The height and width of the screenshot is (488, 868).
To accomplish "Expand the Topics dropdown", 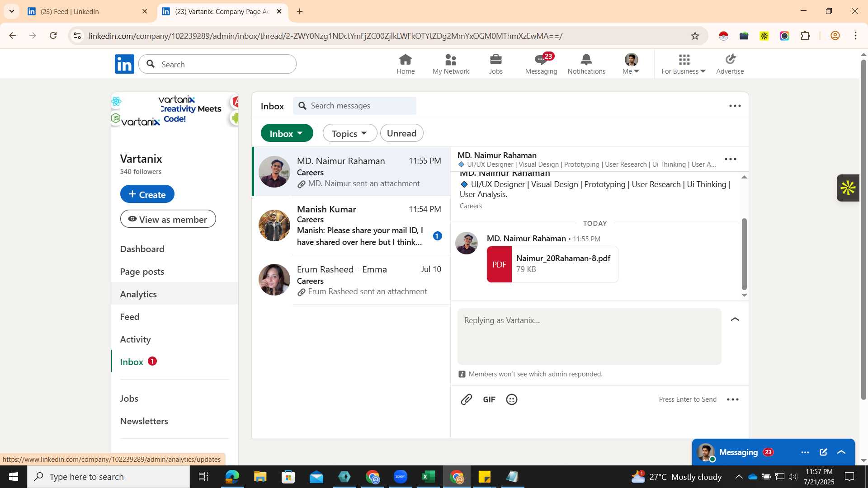I will tap(349, 133).
